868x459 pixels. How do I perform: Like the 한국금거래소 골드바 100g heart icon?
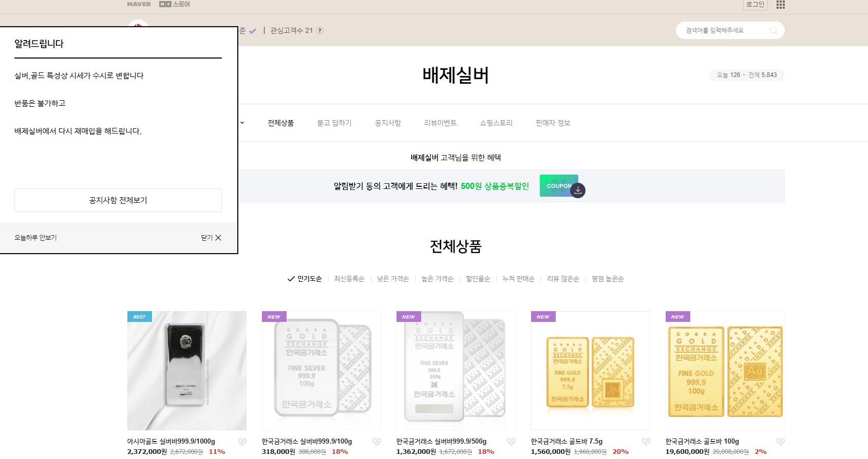coord(780,442)
